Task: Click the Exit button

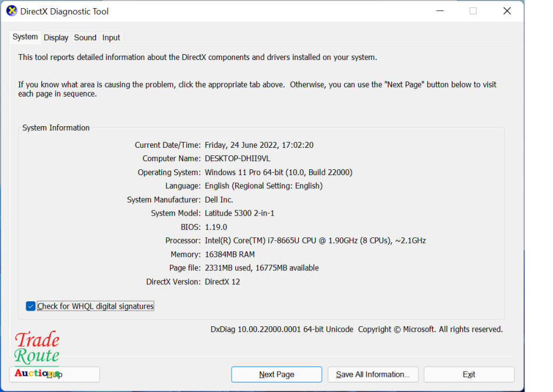Action: (469, 375)
